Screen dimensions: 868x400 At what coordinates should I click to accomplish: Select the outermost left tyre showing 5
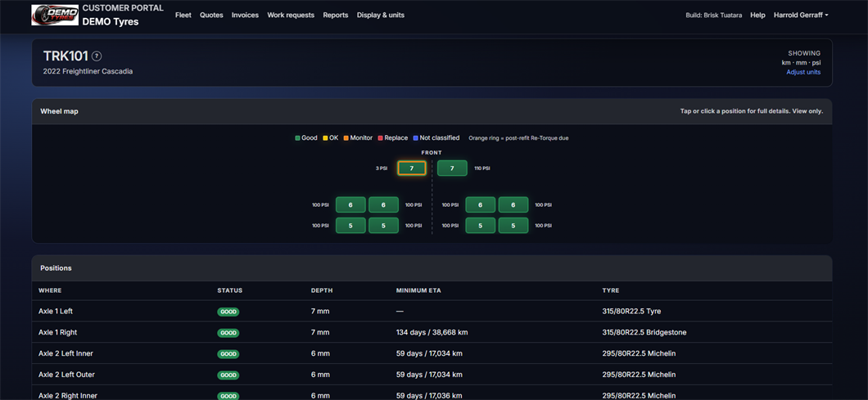pos(350,225)
